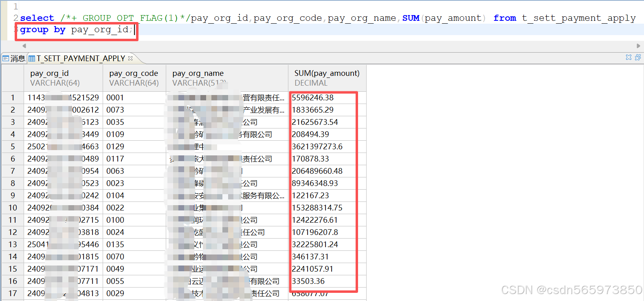Click the first icon right of the results tab bar

(x=629, y=58)
